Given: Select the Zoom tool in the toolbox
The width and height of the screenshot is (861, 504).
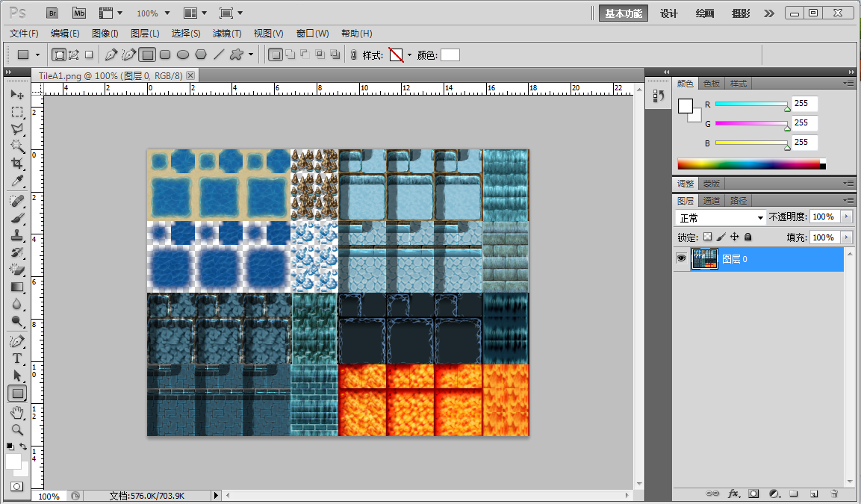Looking at the screenshot, I should coord(17,429).
